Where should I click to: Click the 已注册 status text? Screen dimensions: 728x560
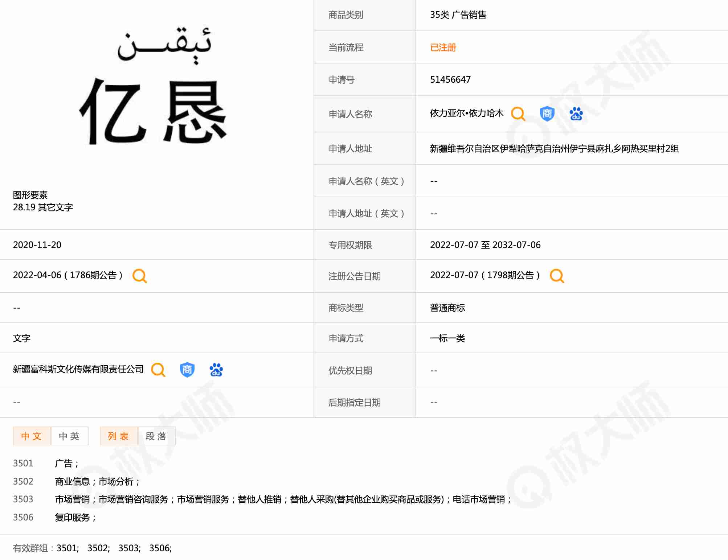pos(443,48)
